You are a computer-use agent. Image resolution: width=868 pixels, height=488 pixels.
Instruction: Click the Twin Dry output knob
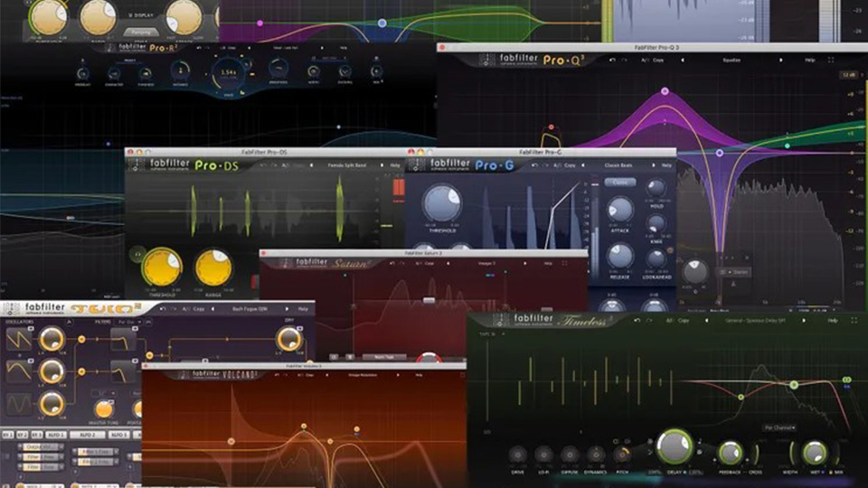click(x=288, y=339)
